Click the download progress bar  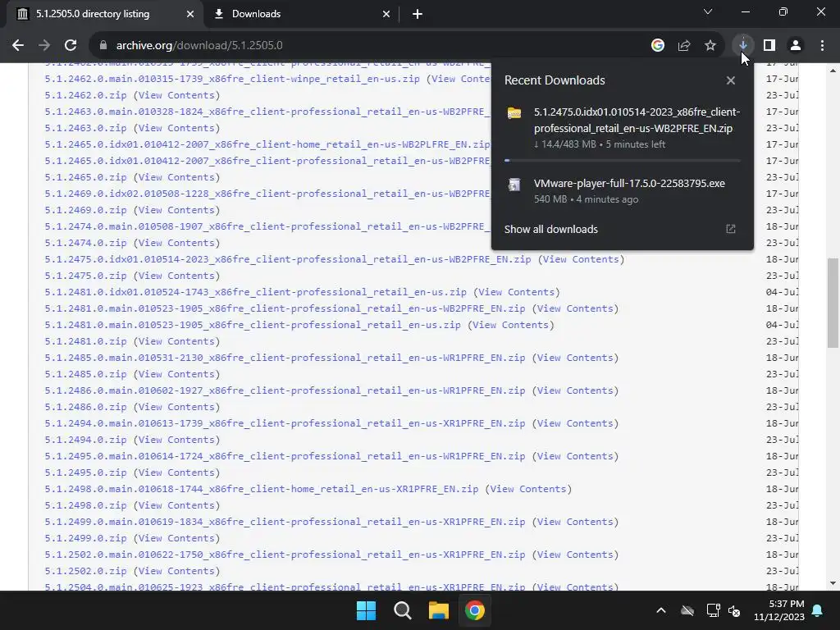[623, 160]
